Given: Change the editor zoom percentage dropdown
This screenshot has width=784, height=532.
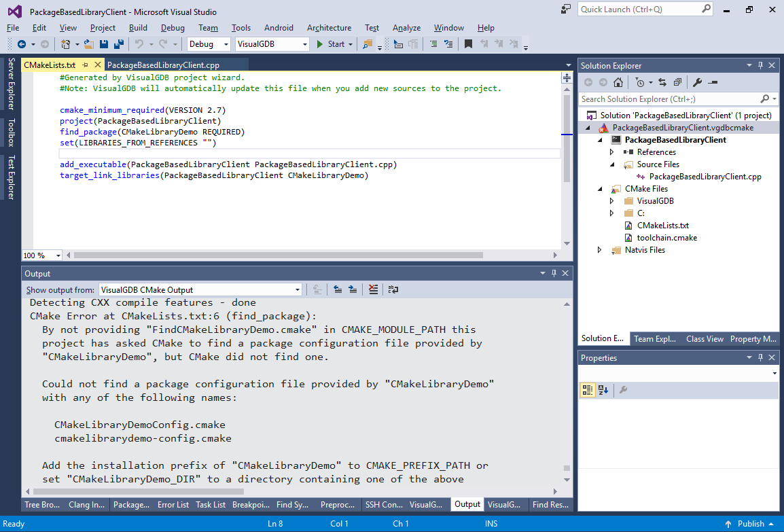Looking at the screenshot, I should [41, 254].
